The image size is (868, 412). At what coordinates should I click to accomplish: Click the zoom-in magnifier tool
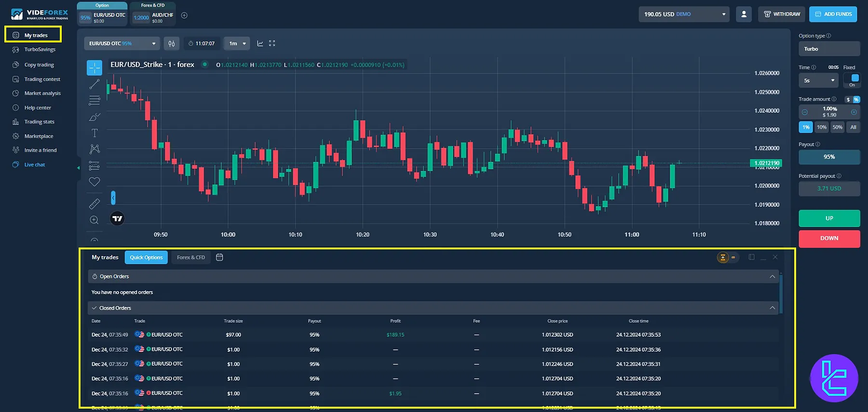pyautogui.click(x=95, y=220)
